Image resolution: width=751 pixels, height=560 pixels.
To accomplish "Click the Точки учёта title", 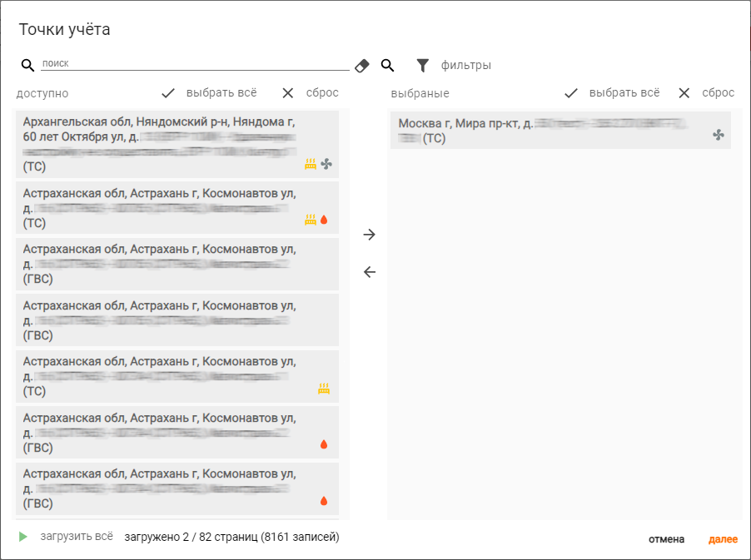I will (64, 29).
